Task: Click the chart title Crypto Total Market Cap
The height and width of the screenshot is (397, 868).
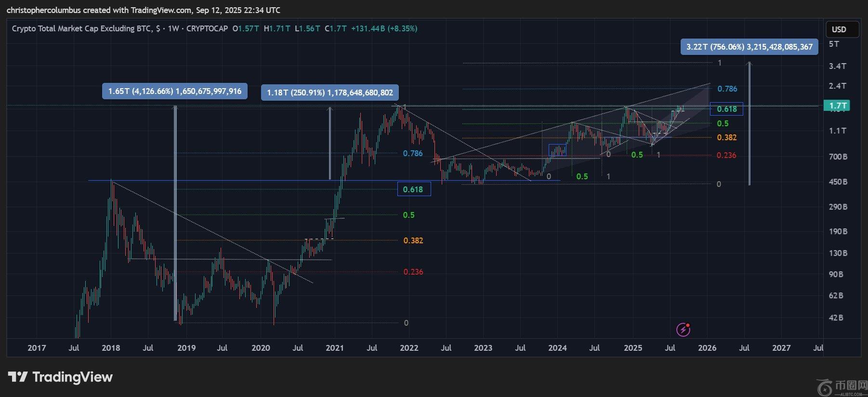Action: point(81,28)
